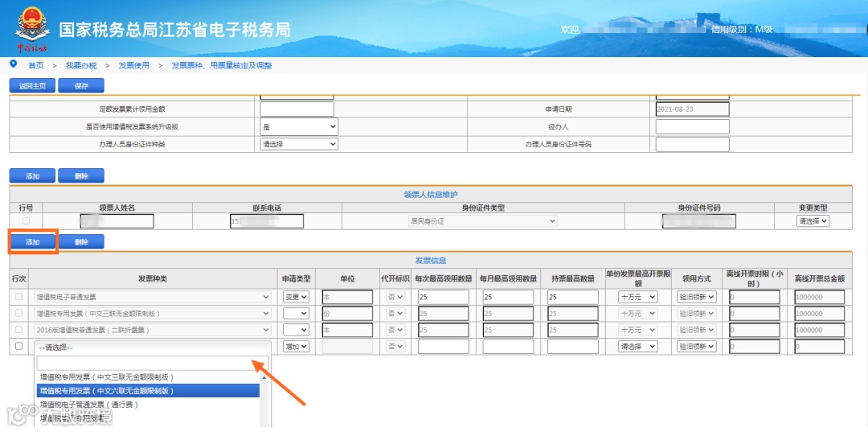Open 代开标识 dropdown in 增值税电子普通发票 row
The width and height of the screenshot is (868, 432).
click(395, 297)
